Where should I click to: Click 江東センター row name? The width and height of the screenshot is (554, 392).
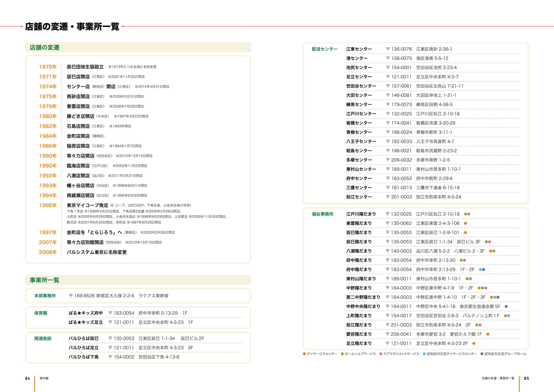[x=359, y=49]
